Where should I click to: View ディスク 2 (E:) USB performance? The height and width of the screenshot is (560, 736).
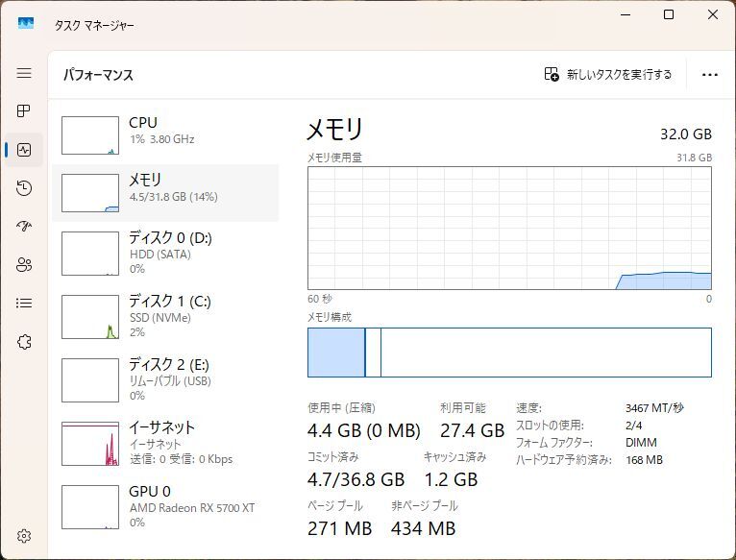click(165, 378)
